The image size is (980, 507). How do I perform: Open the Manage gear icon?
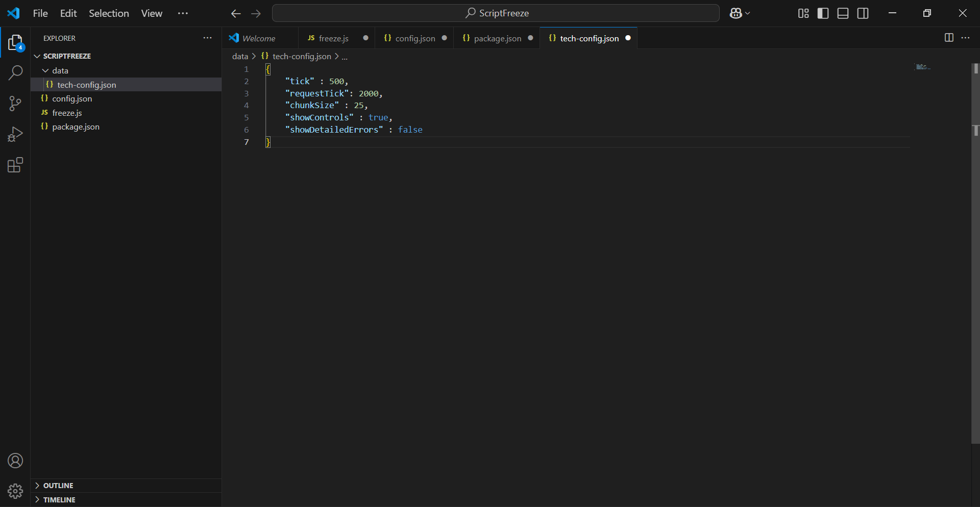click(x=15, y=491)
